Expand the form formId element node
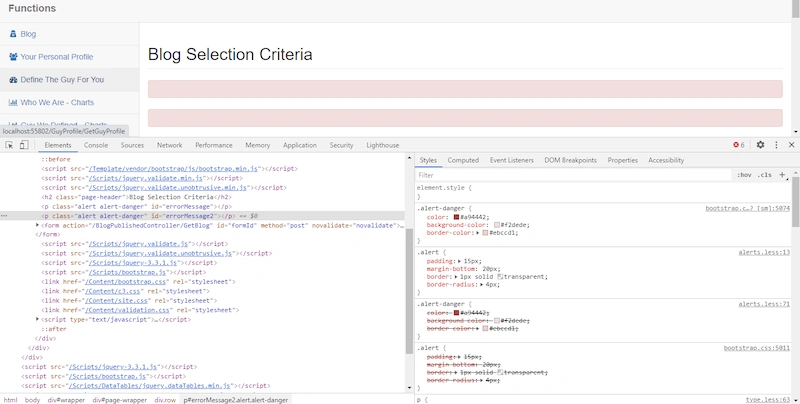 click(x=37, y=225)
